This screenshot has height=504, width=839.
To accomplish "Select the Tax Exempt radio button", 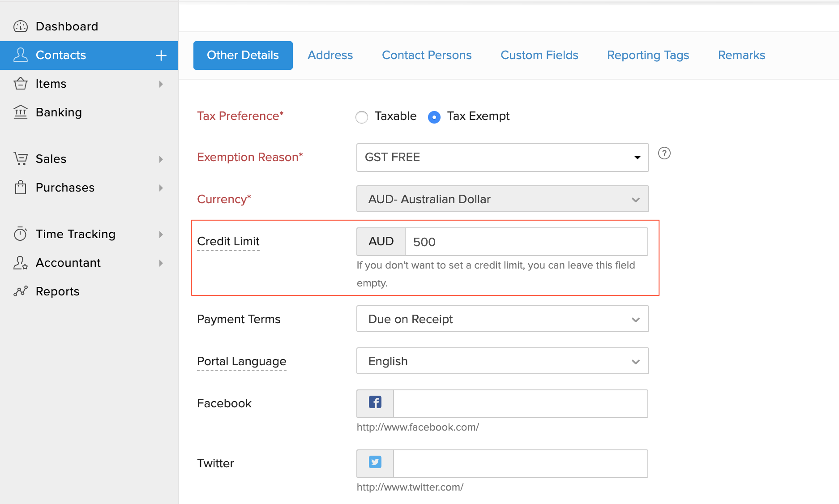I will click(434, 117).
